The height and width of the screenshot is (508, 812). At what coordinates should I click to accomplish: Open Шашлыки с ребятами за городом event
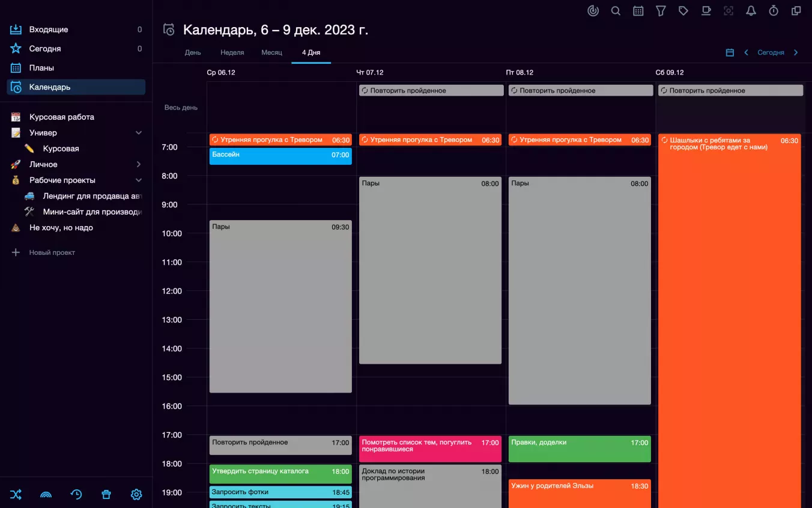tap(730, 320)
